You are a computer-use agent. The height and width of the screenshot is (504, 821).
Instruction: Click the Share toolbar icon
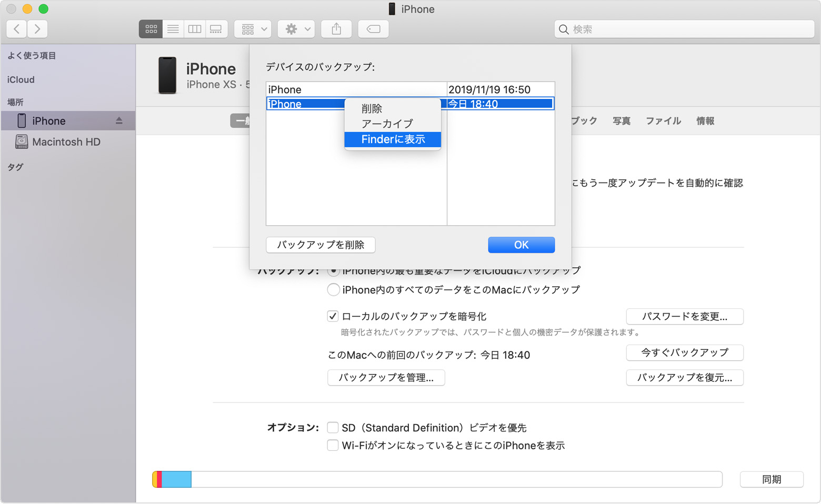click(x=336, y=29)
